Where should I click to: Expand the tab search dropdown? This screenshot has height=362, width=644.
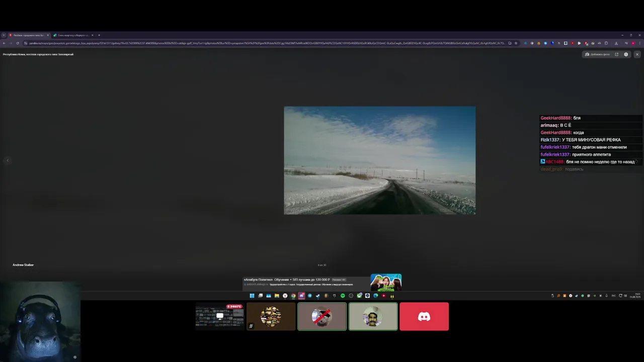4,35
